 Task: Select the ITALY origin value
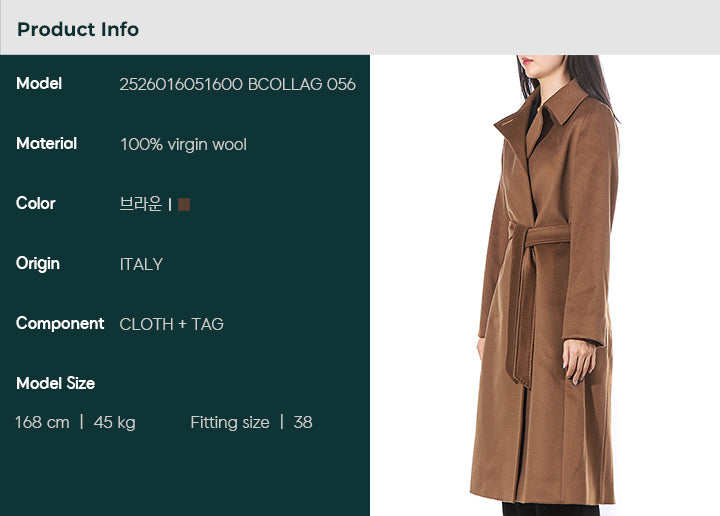pos(141,264)
